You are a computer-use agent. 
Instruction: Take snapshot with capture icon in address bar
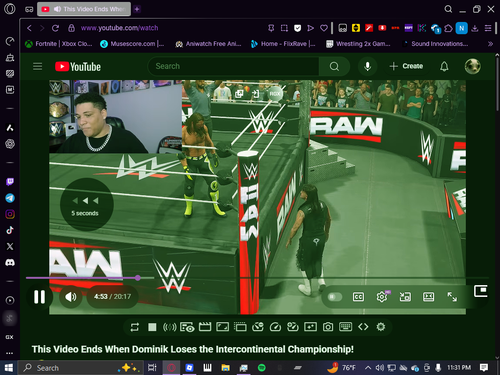click(284, 28)
